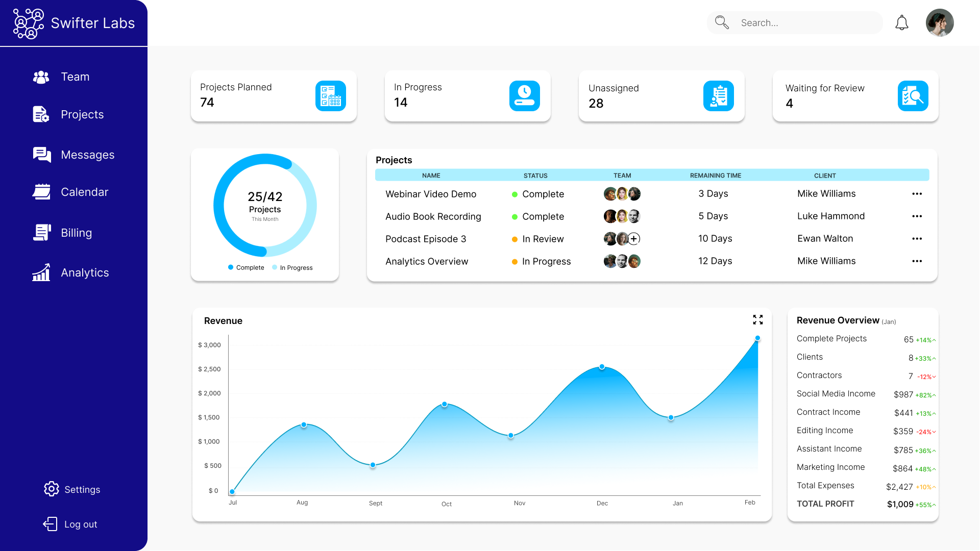
Task: Click the Search input field
Action: (x=806, y=23)
